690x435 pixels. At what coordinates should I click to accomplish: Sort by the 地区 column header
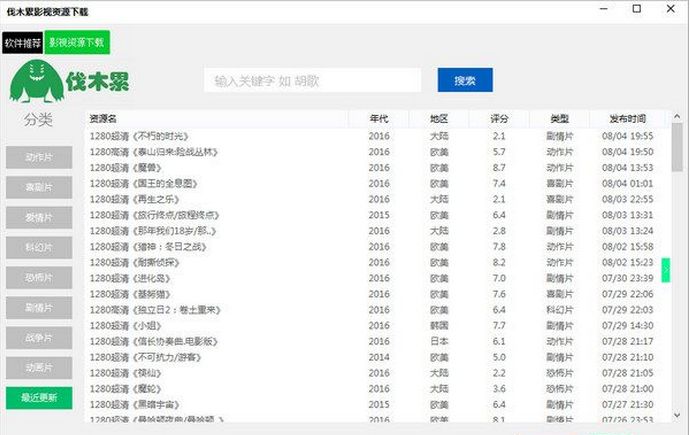tap(439, 119)
